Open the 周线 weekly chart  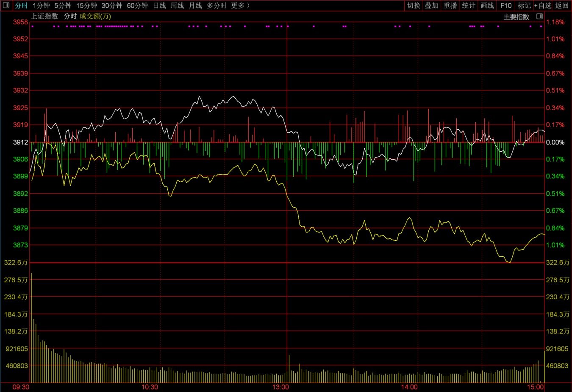177,6
